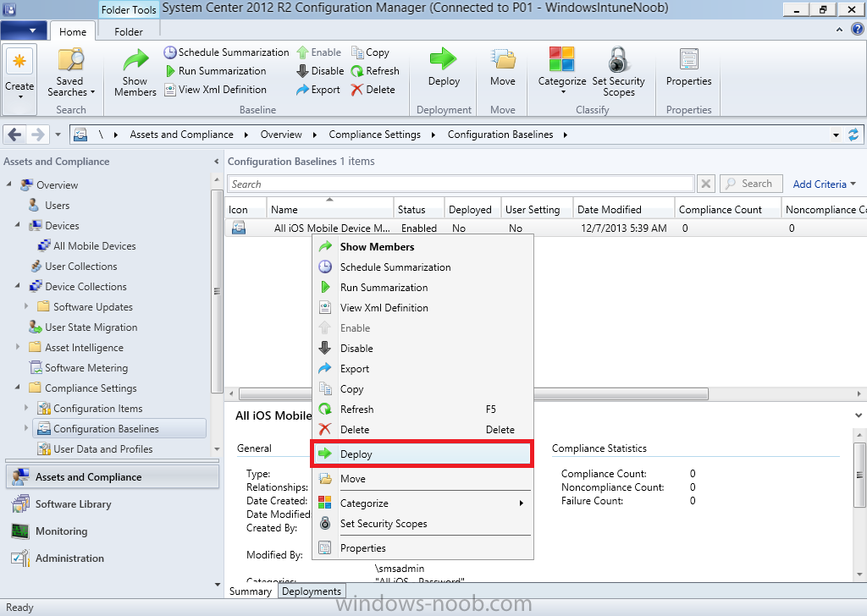The width and height of the screenshot is (867, 616).
Task: Expand the Configuration Items tree node
Action: coord(26,408)
